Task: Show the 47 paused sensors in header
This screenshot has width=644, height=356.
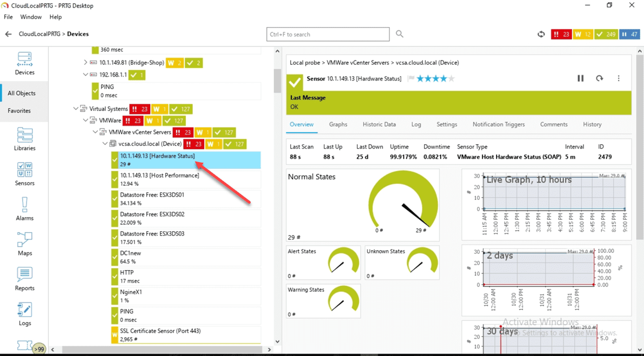Action: [629, 35]
